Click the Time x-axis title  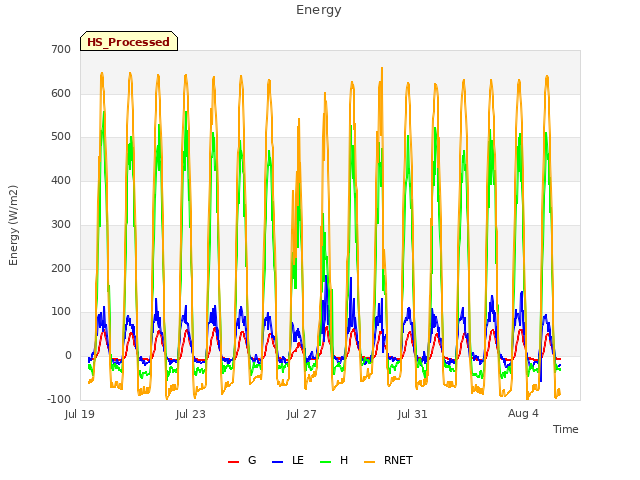[565, 429]
